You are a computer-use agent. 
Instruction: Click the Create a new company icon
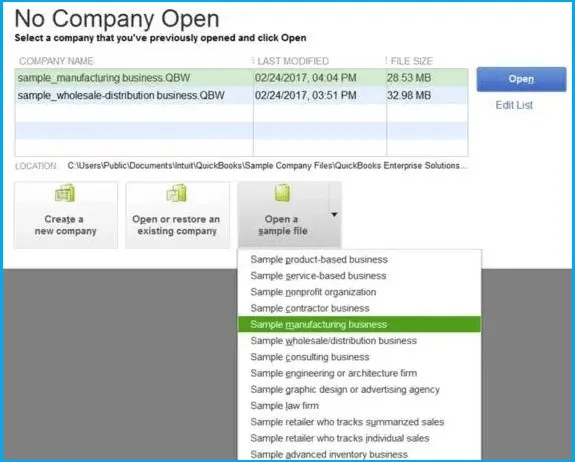(65, 193)
